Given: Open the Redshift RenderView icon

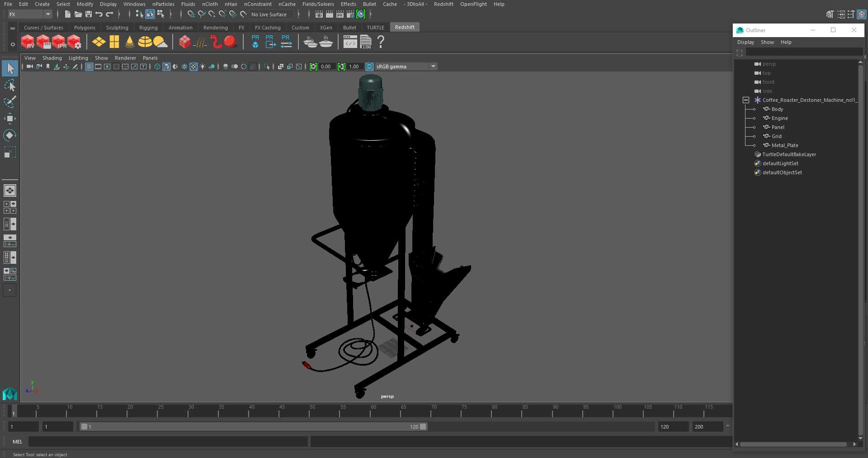Looking at the screenshot, I should pos(28,42).
